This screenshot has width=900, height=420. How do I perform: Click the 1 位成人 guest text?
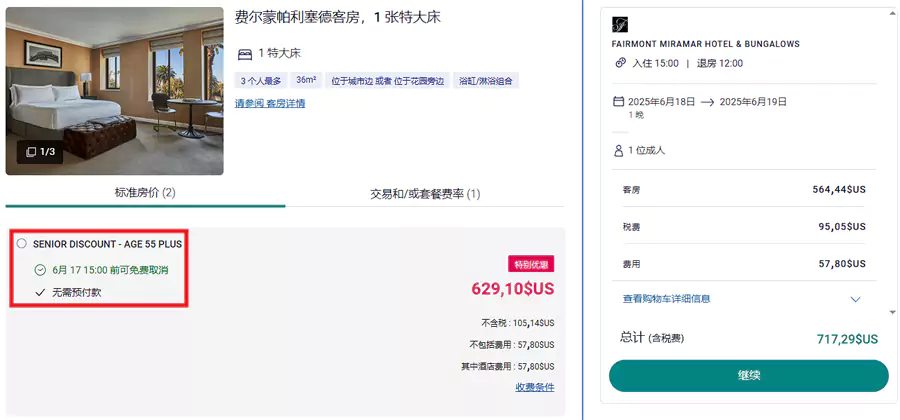[x=647, y=150]
